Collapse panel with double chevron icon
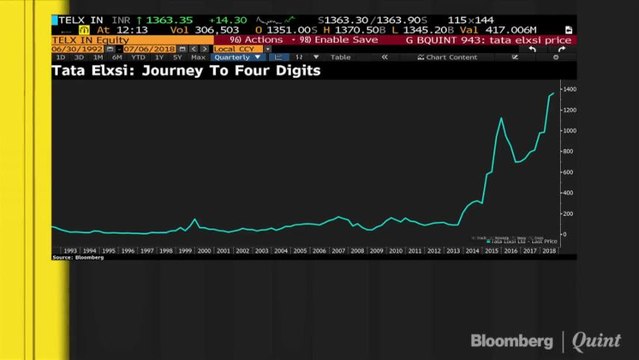Viewport: 639px width, 360px height. click(x=384, y=57)
